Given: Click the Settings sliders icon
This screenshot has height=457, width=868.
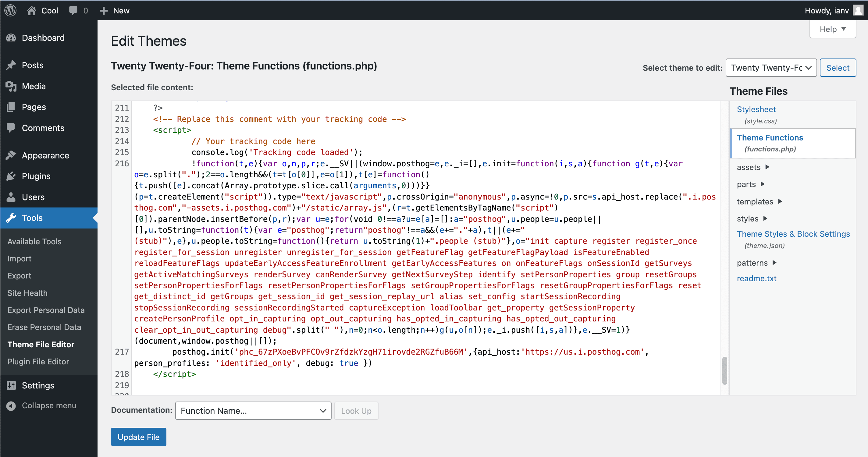Looking at the screenshot, I should (11, 385).
